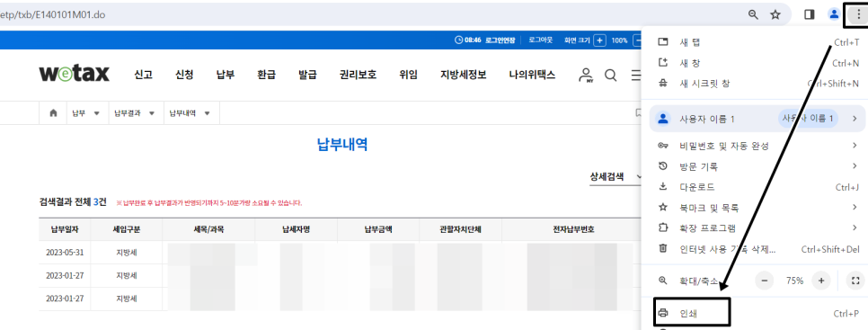Viewport: 868px width, 330px height.
Task: Click the address bar URL field
Action: 371,15
